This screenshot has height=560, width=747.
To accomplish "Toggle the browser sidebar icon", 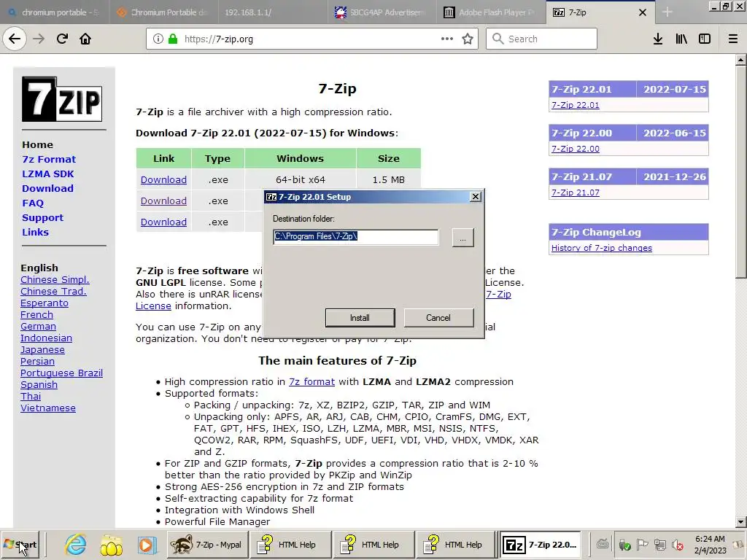I will point(705,39).
